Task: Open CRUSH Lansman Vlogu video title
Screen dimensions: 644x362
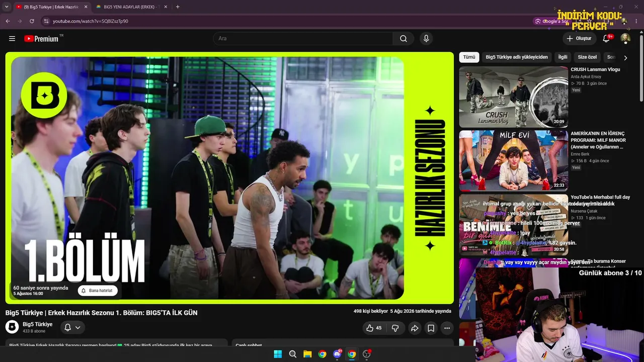Action: pyautogui.click(x=595, y=69)
